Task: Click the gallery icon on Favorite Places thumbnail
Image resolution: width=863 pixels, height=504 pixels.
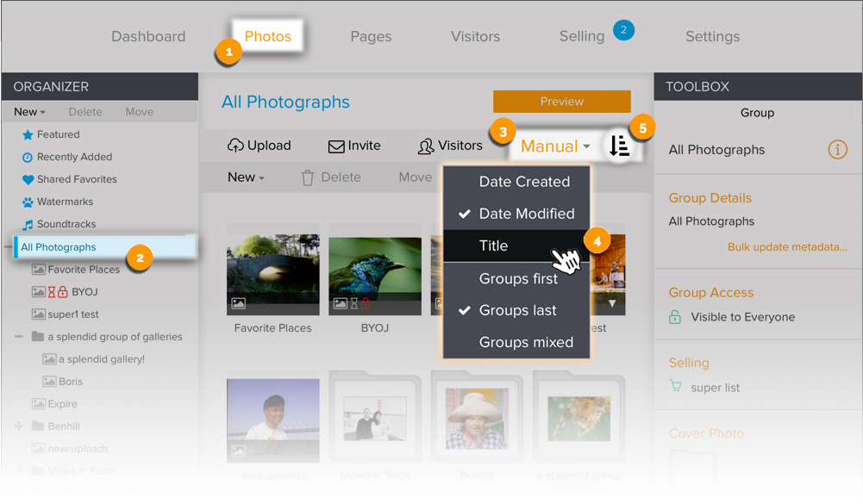Action: (x=238, y=303)
